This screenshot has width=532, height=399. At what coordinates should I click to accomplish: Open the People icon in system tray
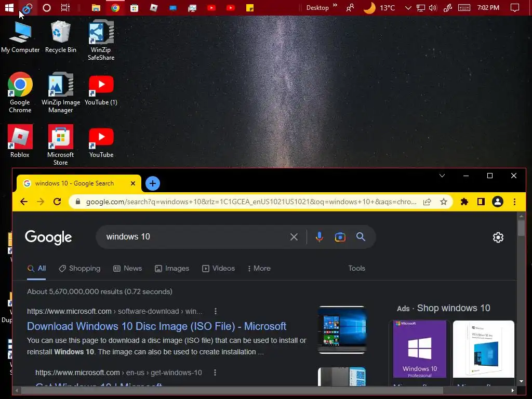tap(350, 7)
